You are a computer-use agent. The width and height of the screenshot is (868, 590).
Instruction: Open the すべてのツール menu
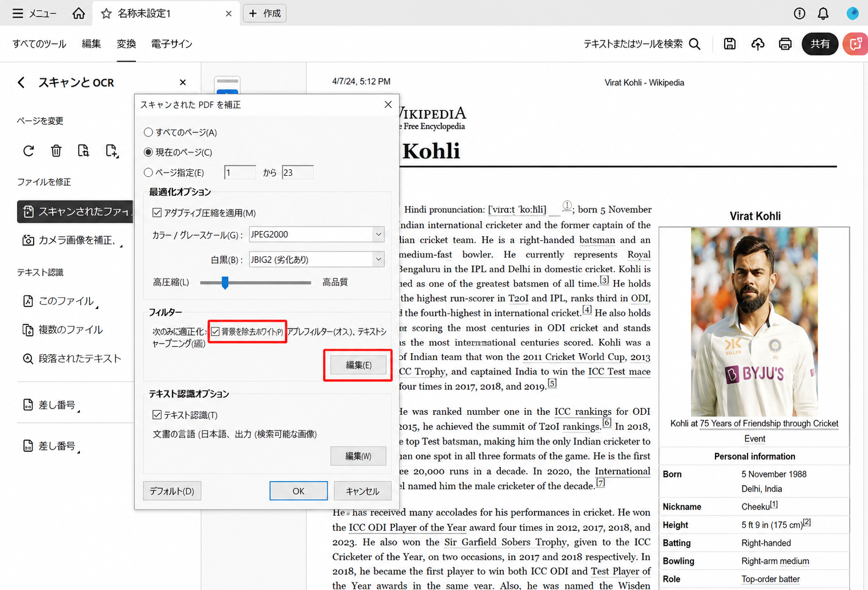39,44
